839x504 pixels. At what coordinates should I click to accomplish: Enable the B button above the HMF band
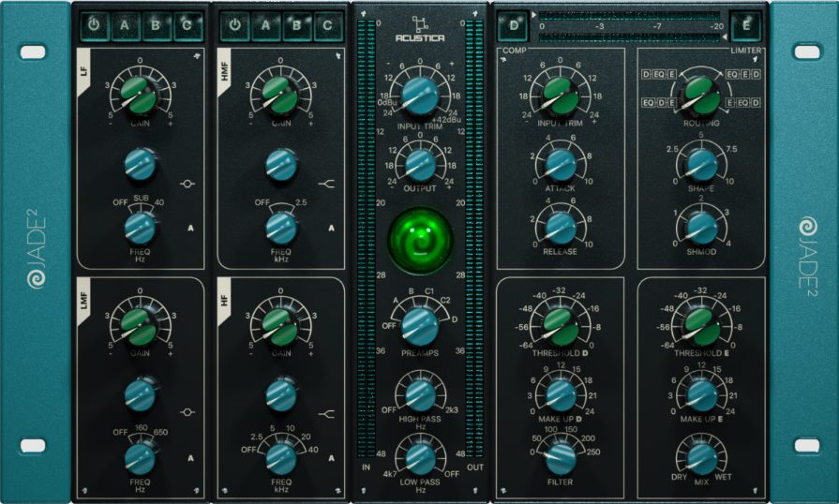[x=296, y=25]
